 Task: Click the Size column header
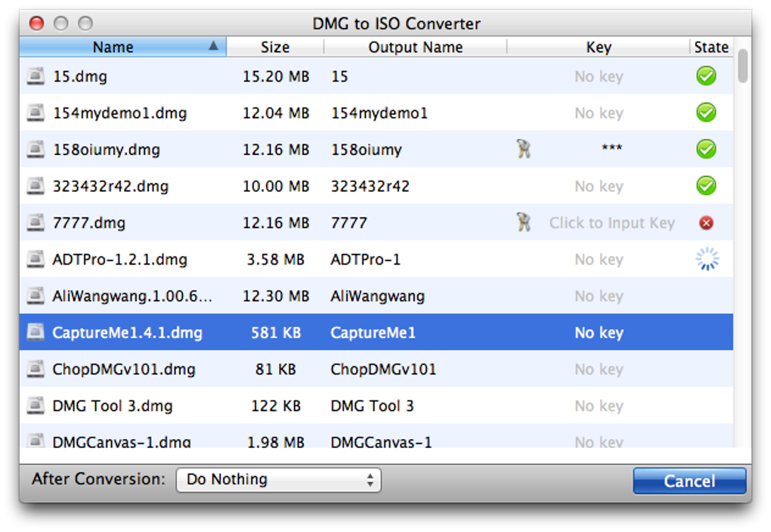click(275, 47)
